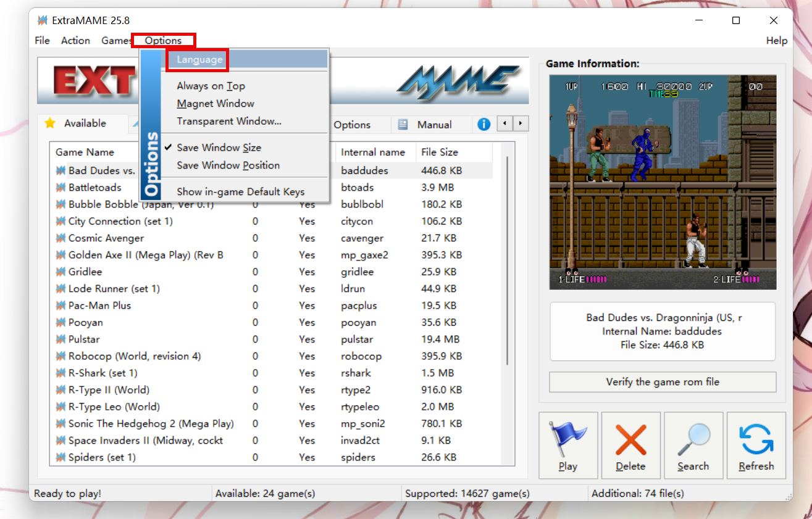This screenshot has height=519, width=812.
Task: Open the File menu
Action: (x=42, y=41)
